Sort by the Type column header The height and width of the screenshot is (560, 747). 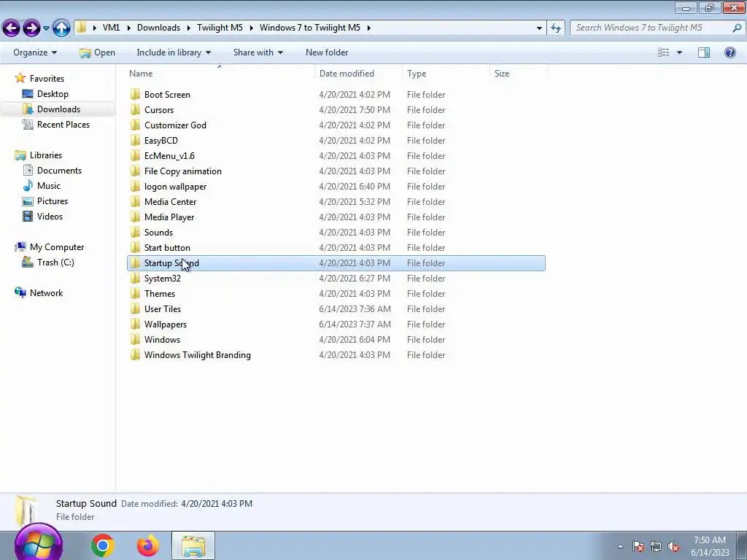(x=417, y=74)
